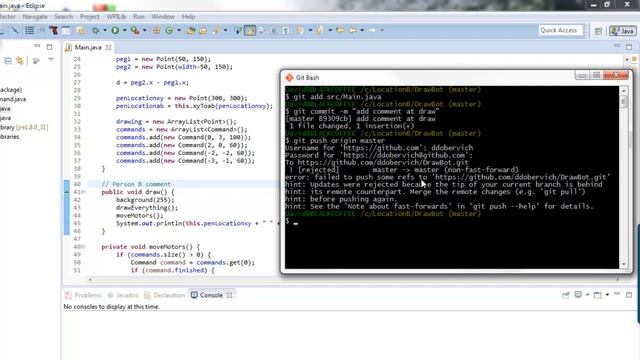
Task: Open the Run button dropdown arrow
Action: click(x=124, y=30)
